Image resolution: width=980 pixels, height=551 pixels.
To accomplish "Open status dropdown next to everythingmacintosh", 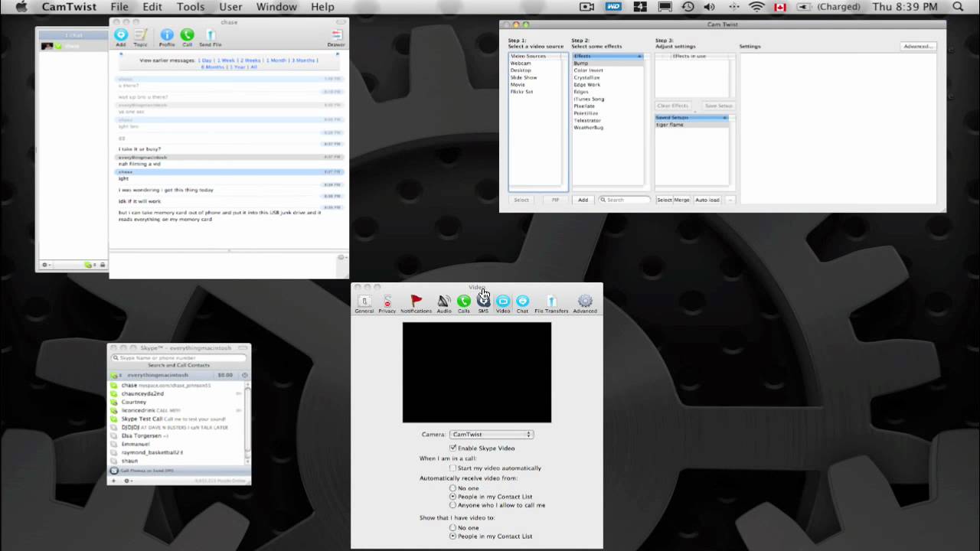I will tap(115, 375).
